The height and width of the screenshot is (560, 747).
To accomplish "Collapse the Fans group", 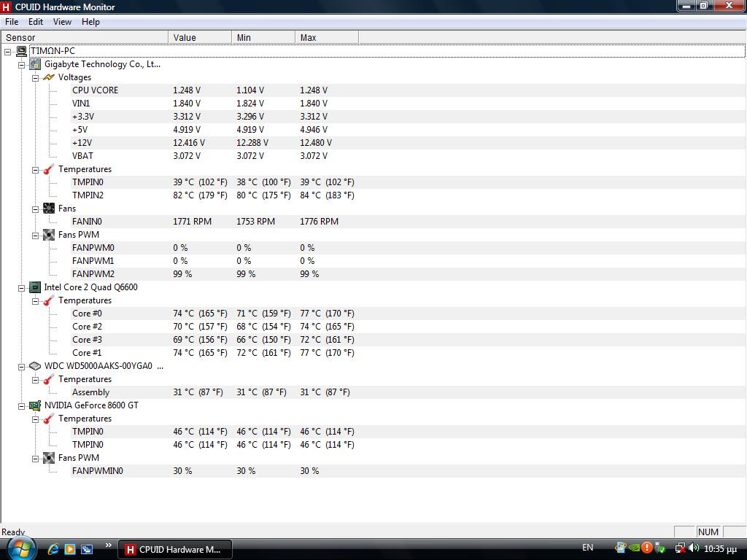I will pos(35,209).
